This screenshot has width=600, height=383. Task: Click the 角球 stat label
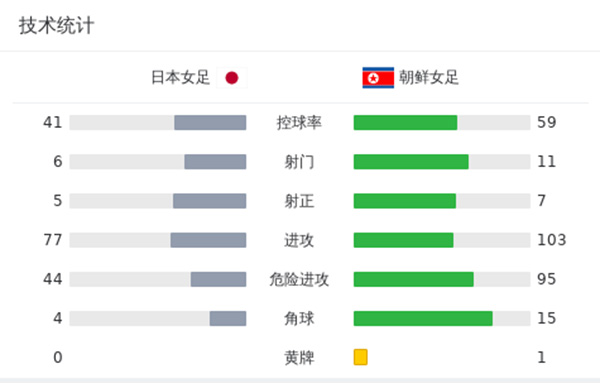click(299, 318)
